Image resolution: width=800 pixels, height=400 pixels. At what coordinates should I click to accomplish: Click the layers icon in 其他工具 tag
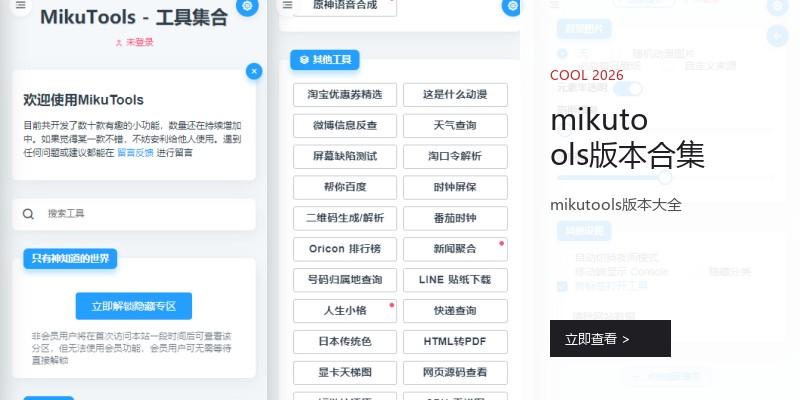[304, 60]
